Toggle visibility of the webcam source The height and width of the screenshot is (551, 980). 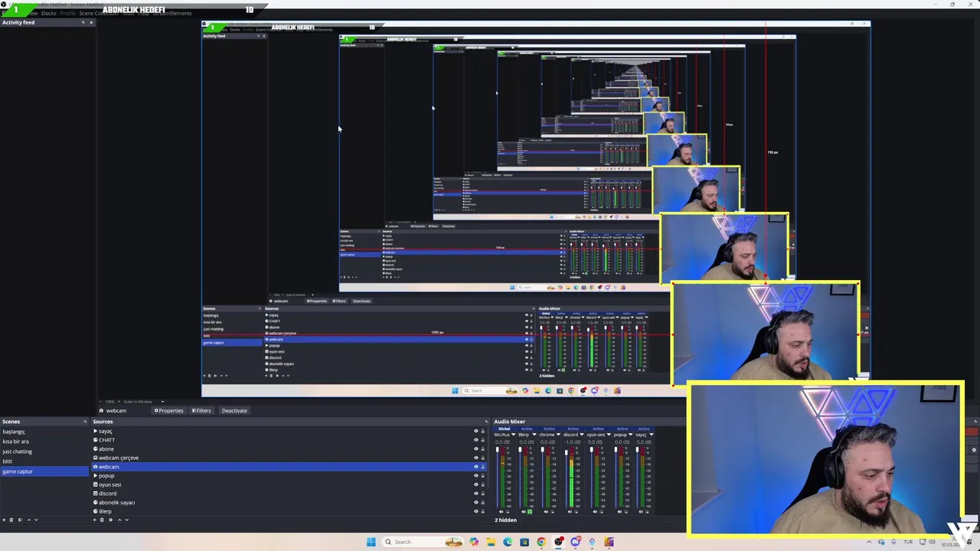pyautogui.click(x=475, y=467)
